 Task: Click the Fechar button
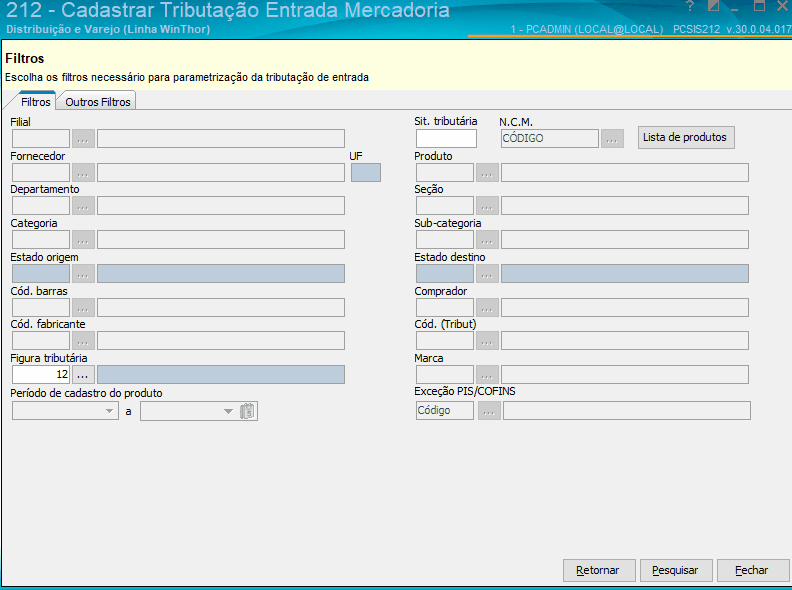(753, 570)
